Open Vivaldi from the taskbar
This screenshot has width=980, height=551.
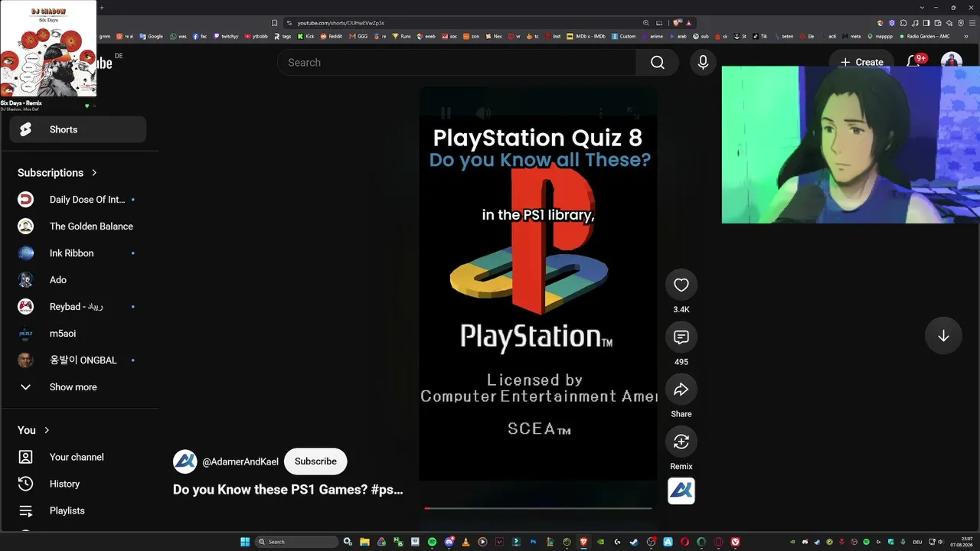point(735,542)
